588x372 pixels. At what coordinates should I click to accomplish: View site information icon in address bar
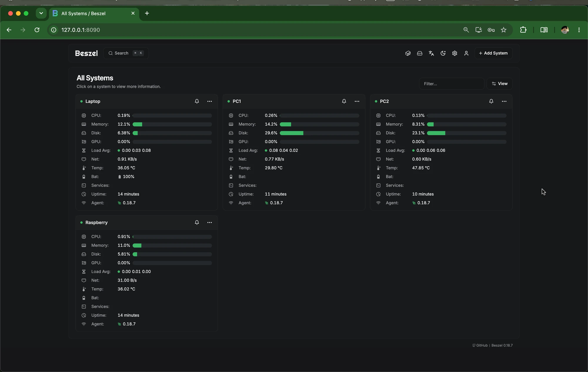click(x=54, y=30)
